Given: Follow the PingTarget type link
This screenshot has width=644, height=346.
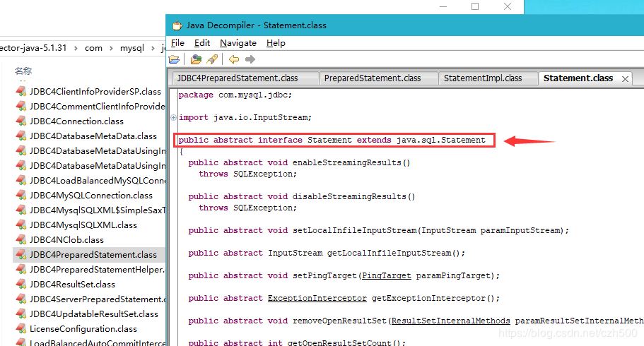Looking at the screenshot, I should point(387,276).
